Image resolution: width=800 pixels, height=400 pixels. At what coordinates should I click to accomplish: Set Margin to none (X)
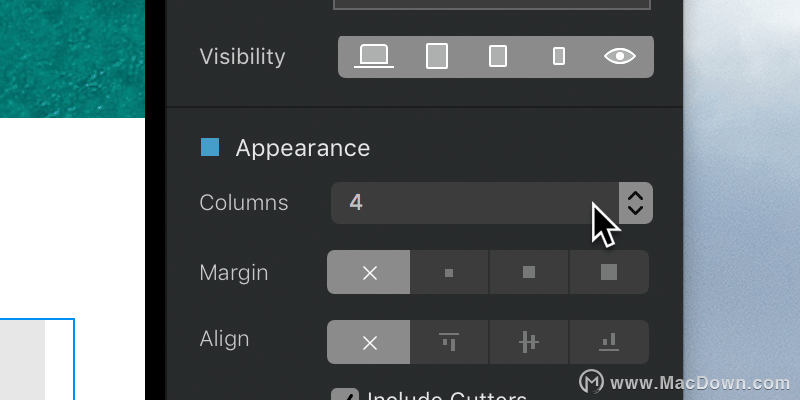(x=368, y=272)
